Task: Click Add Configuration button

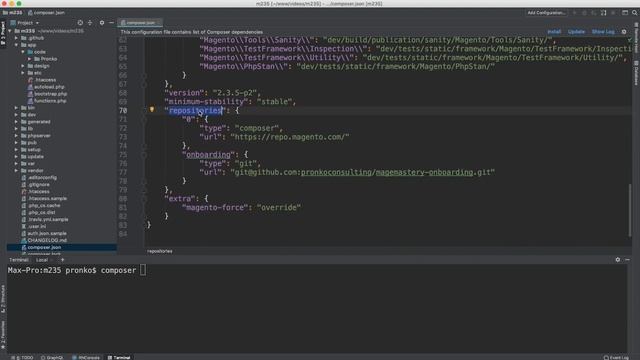Action: (x=546, y=13)
